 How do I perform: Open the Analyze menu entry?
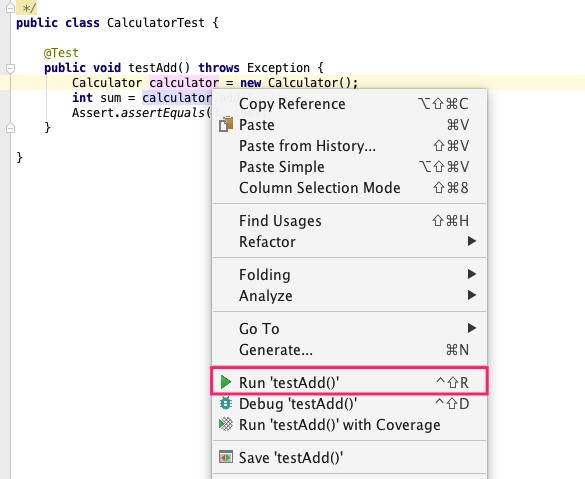pos(349,295)
